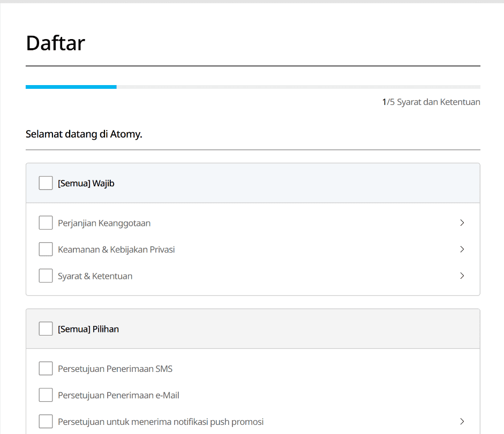Tick Persetujuan Penerimaan SMS checkbox
The image size is (504, 434).
46,369
